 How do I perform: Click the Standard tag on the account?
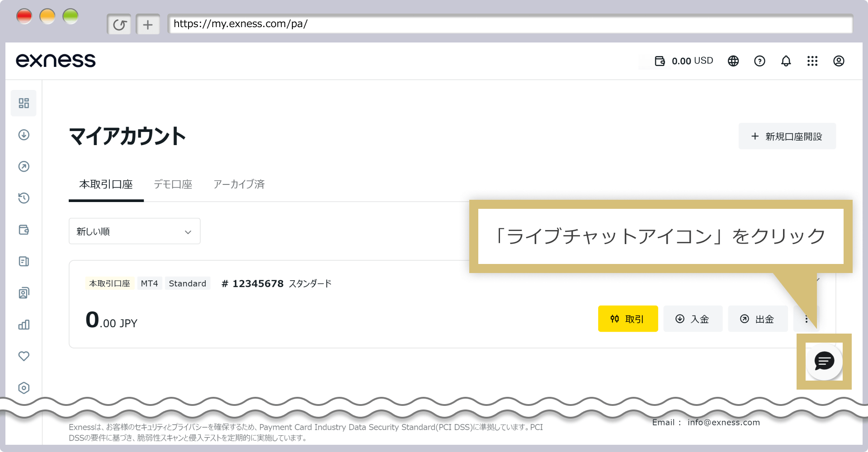188,283
